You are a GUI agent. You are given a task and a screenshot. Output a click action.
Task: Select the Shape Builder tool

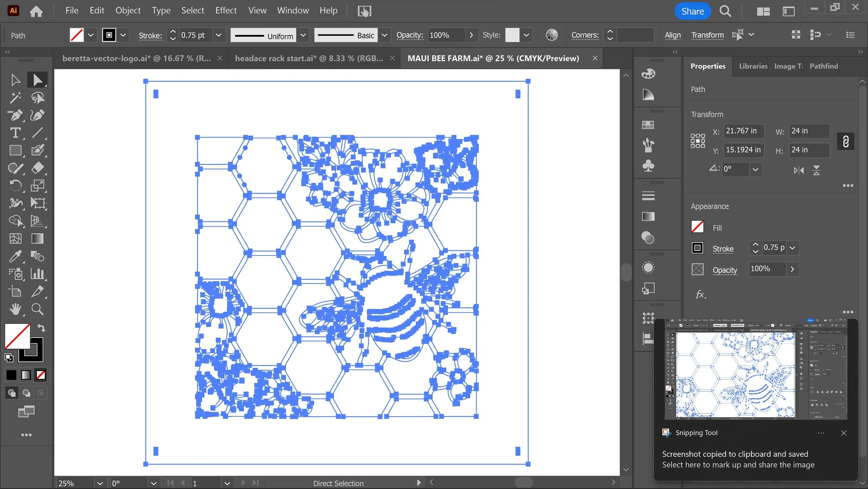click(15, 221)
